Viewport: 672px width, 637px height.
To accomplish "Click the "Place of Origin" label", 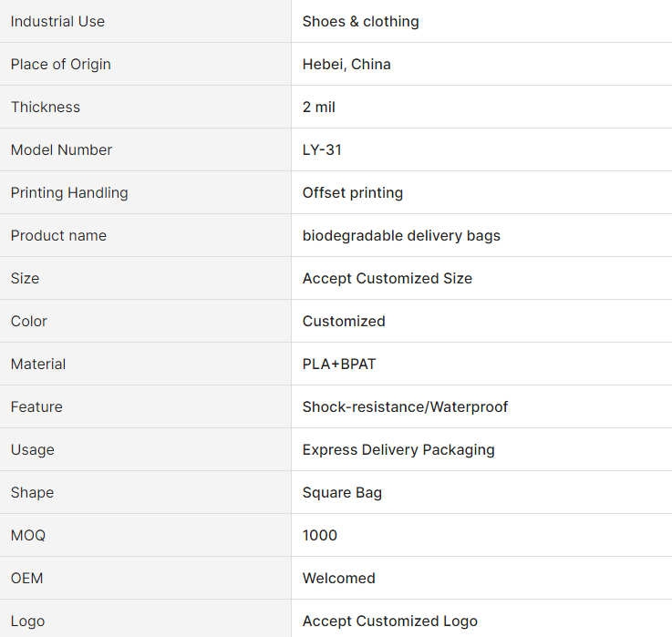I will [x=60, y=64].
